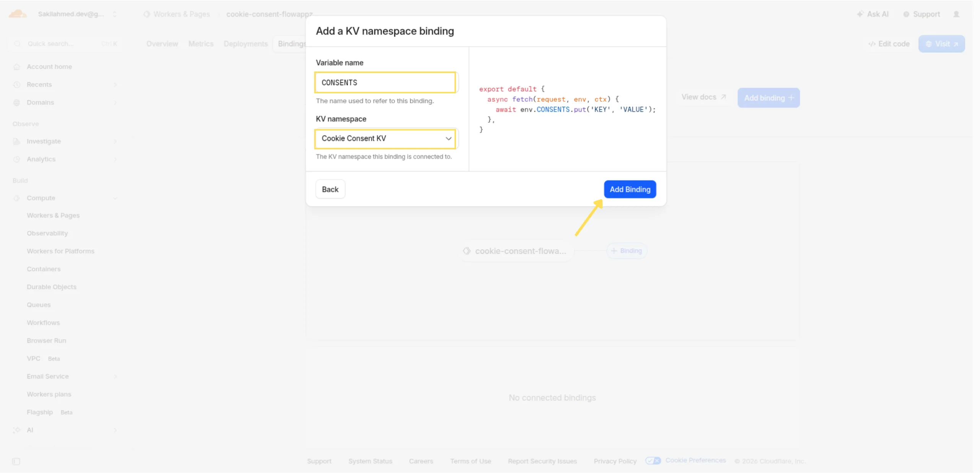Click the background Add binding + button

pos(768,98)
